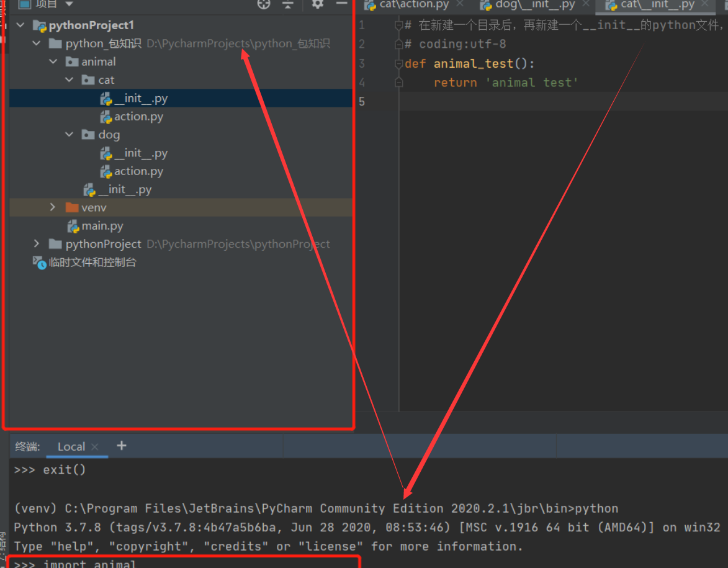728x568 pixels.
Task: Click the cat folder icon
Action: pos(88,80)
